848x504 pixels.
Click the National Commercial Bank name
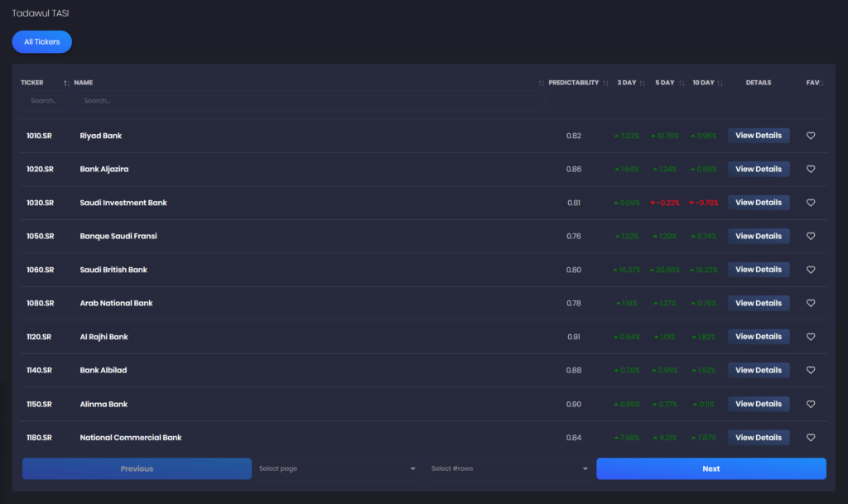[131, 438]
